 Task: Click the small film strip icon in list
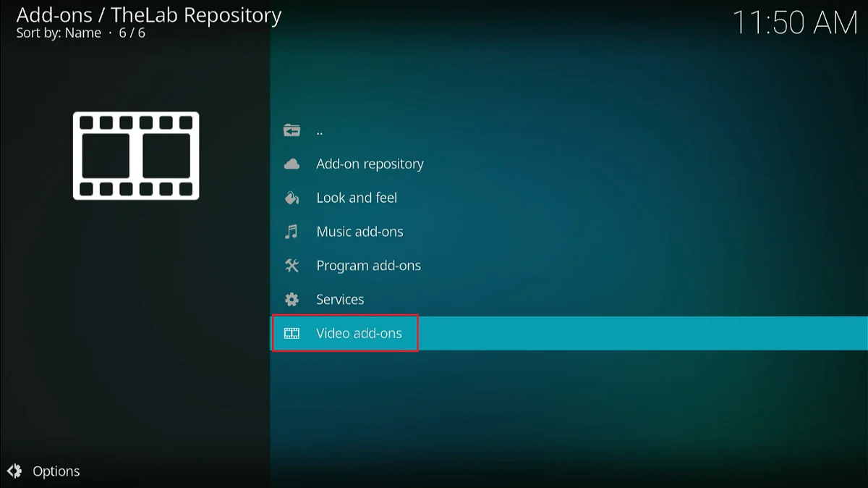292,334
